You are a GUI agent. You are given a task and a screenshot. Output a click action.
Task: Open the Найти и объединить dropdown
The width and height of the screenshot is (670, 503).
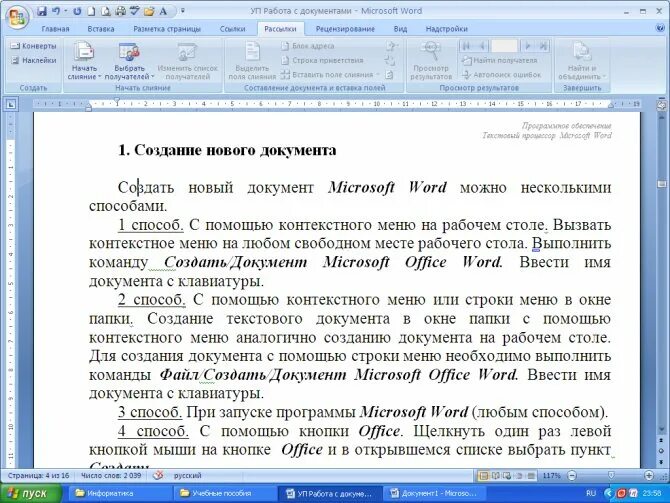pyautogui.click(x=582, y=61)
